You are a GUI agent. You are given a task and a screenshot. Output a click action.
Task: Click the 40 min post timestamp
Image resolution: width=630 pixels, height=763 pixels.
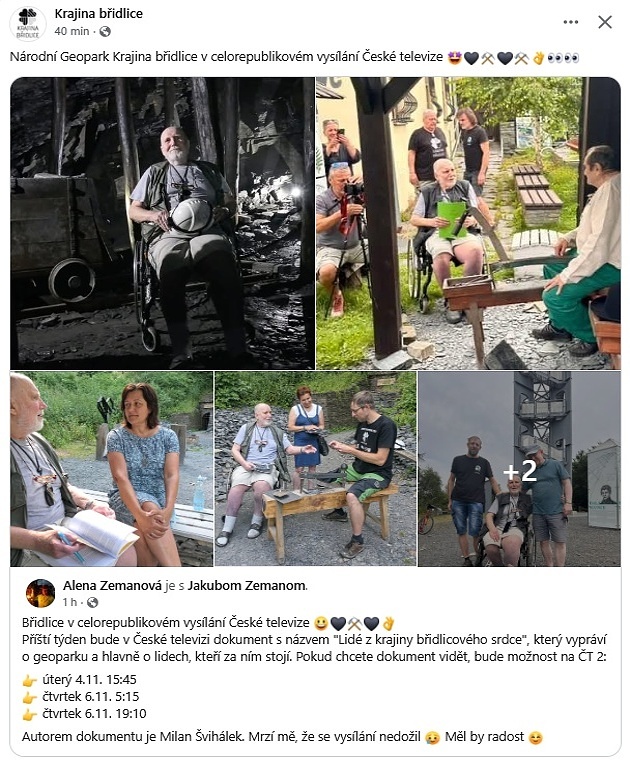[x=72, y=31]
